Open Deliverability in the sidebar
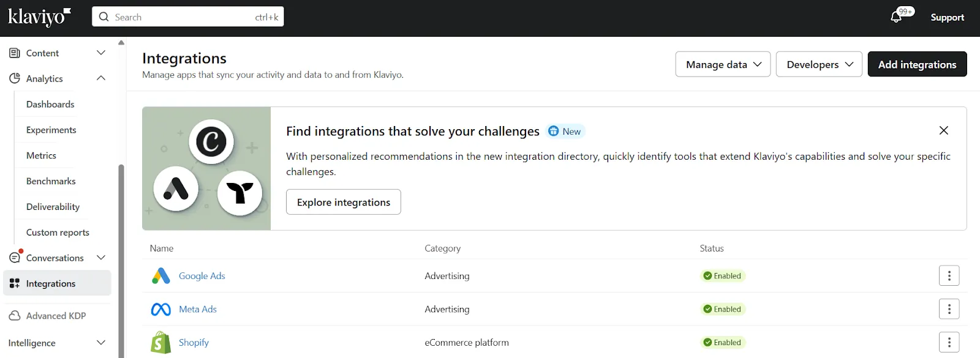The width and height of the screenshot is (980, 358). (x=53, y=207)
